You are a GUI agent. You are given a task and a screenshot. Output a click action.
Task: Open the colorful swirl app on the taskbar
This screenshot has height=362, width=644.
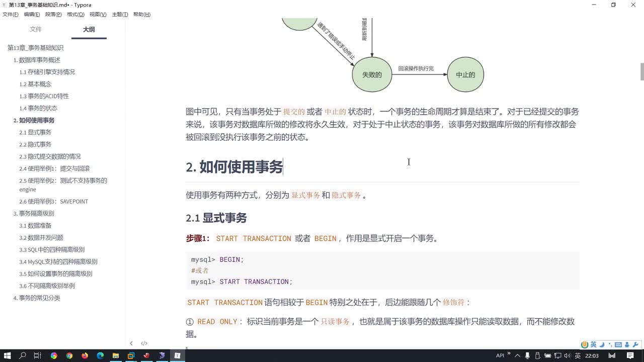pyautogui.click(x=54, y=355)
